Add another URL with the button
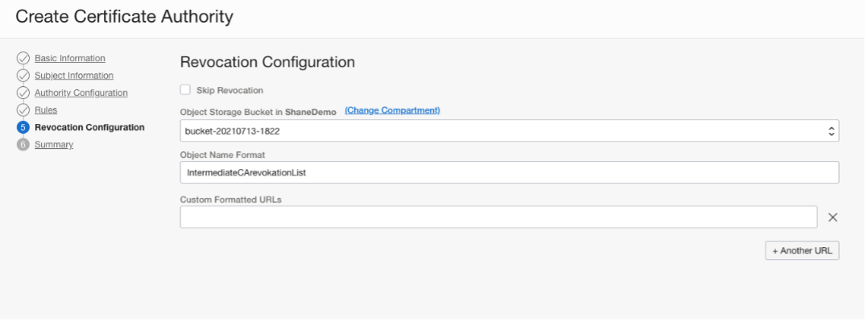 pos(802,251)
